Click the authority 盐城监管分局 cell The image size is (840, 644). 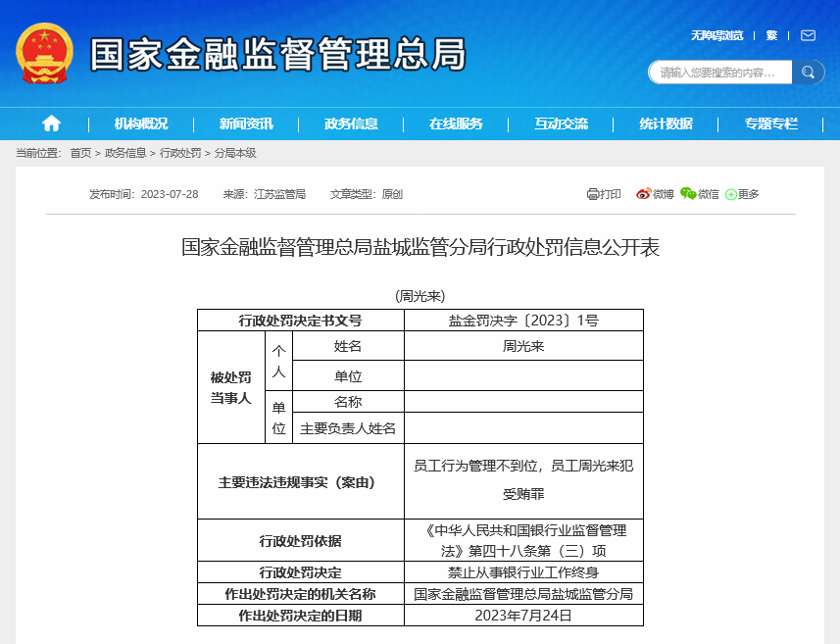523,594
